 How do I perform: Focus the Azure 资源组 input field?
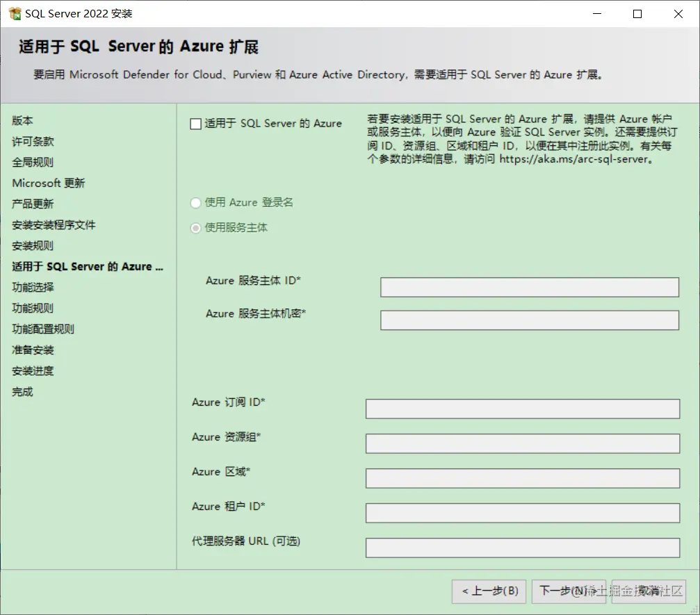[x=522, y=443]
